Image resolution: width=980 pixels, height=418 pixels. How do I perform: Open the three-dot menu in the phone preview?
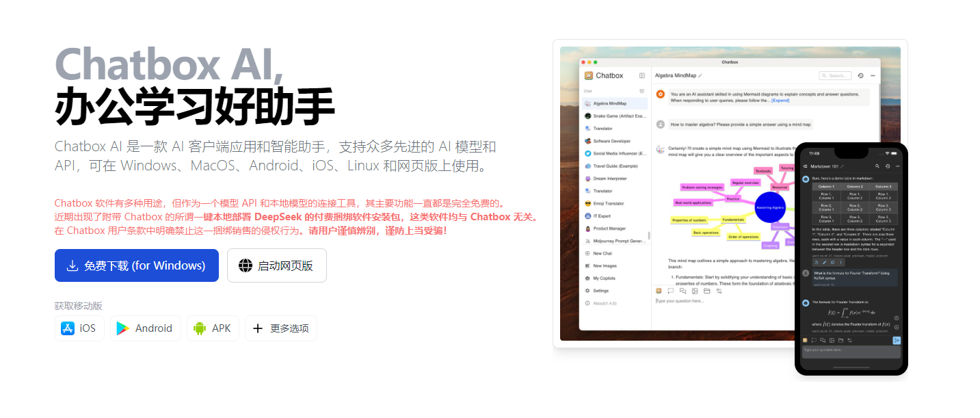click(898, 166)
